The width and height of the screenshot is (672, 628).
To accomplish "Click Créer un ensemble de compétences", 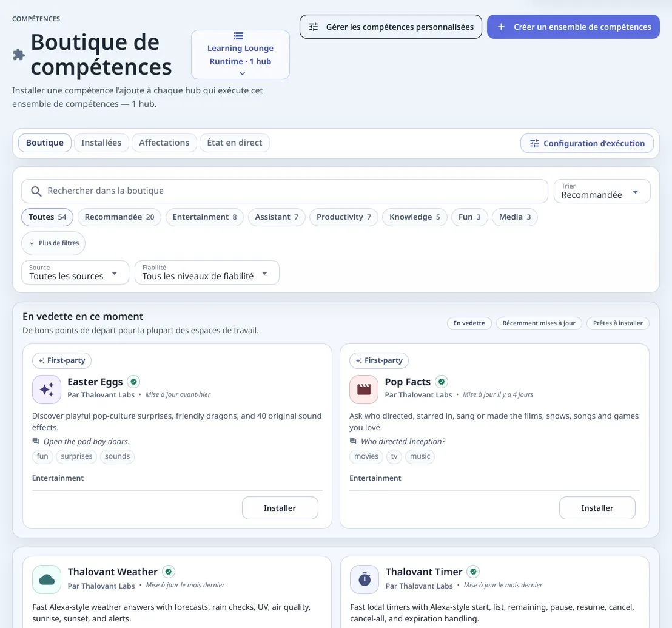I will pos(573,27).
